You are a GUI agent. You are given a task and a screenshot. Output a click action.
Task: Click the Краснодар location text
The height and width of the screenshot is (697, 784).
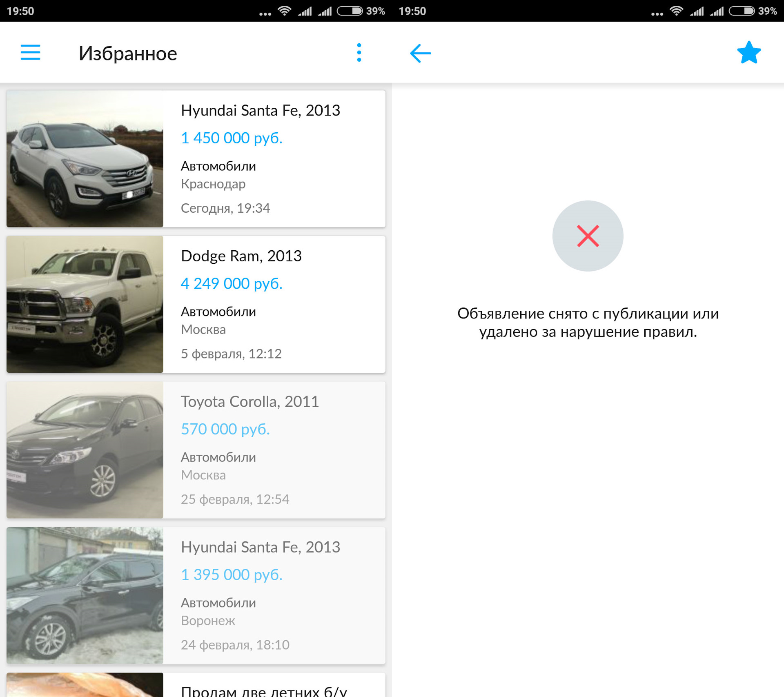tap(213, 184)
